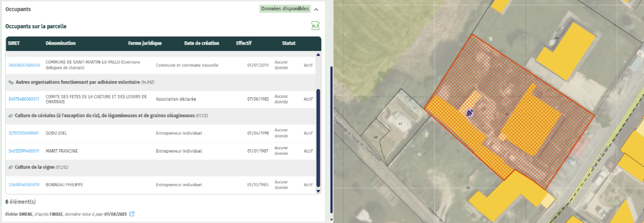Screen dimensions: 644x223
Task: Click leaf icon beside Culture de la vigne
Action: coord(11,168)
